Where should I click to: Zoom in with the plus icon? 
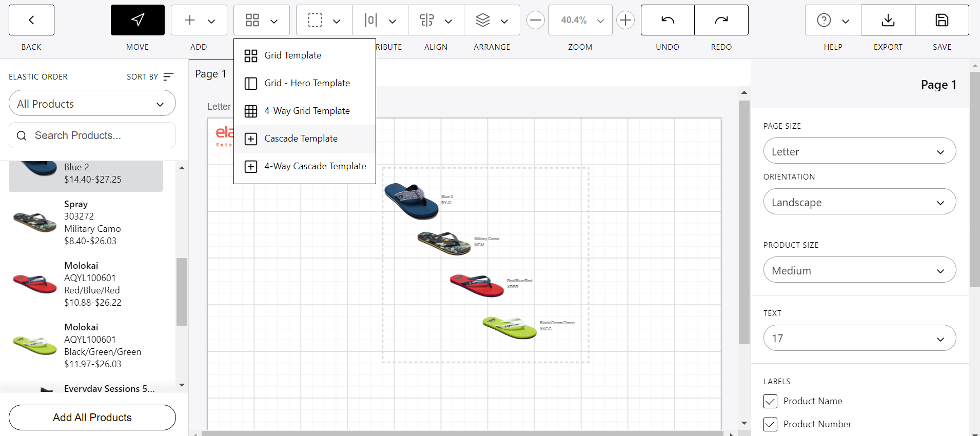pyautogui.click(x=625, y=21)
